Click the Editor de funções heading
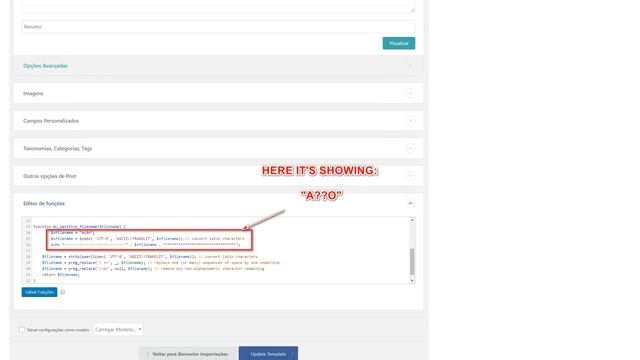The height and width of the screenshot is (360, 640). 44,203
